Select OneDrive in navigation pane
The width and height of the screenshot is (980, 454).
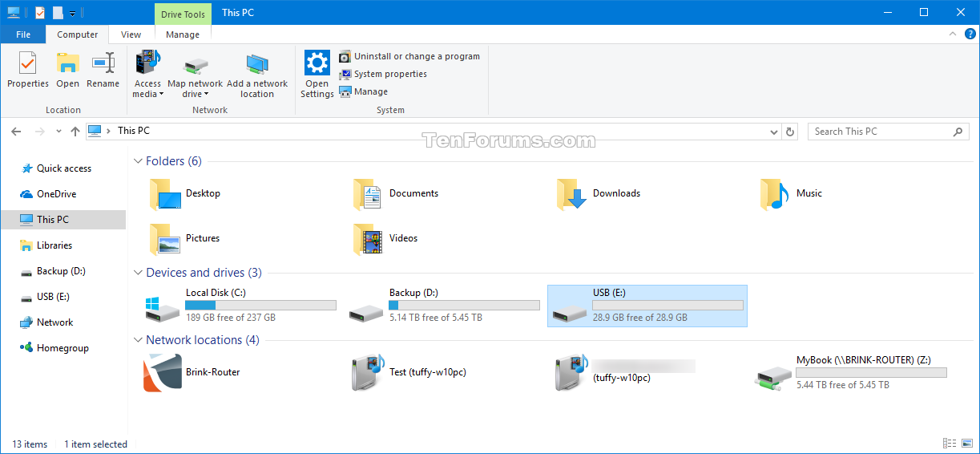(64, 194)
